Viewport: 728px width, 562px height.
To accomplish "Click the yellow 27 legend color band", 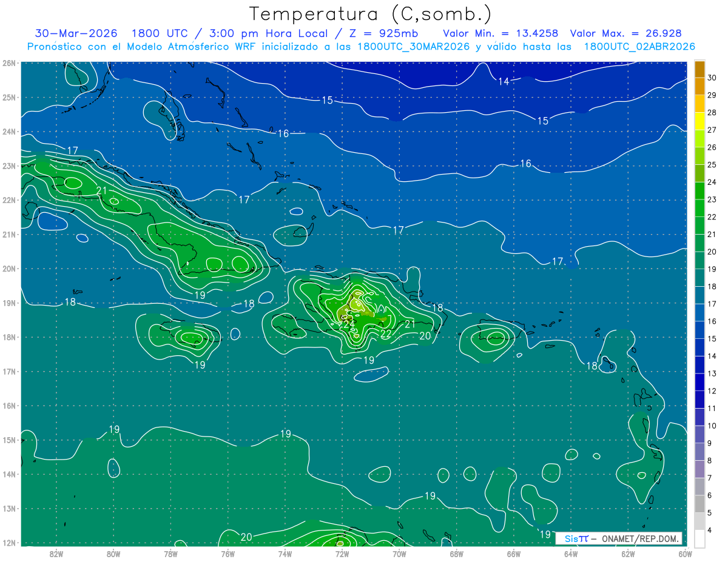I will 699,121.
